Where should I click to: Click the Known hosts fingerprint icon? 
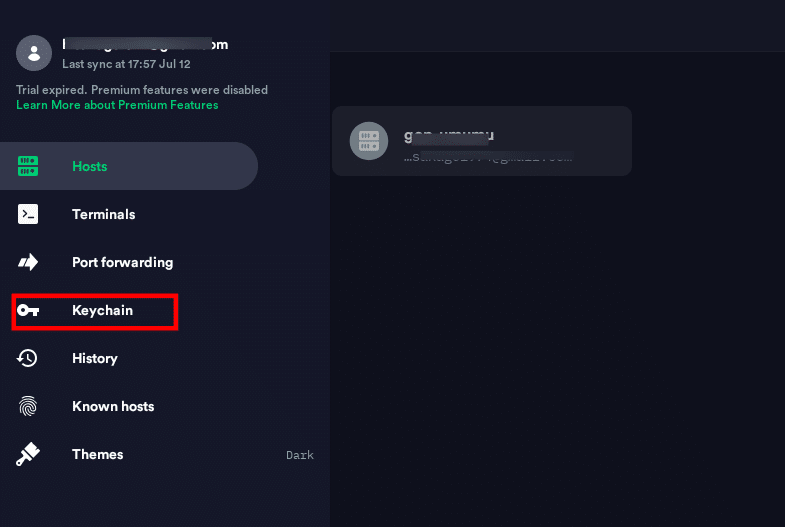[28, 406]
